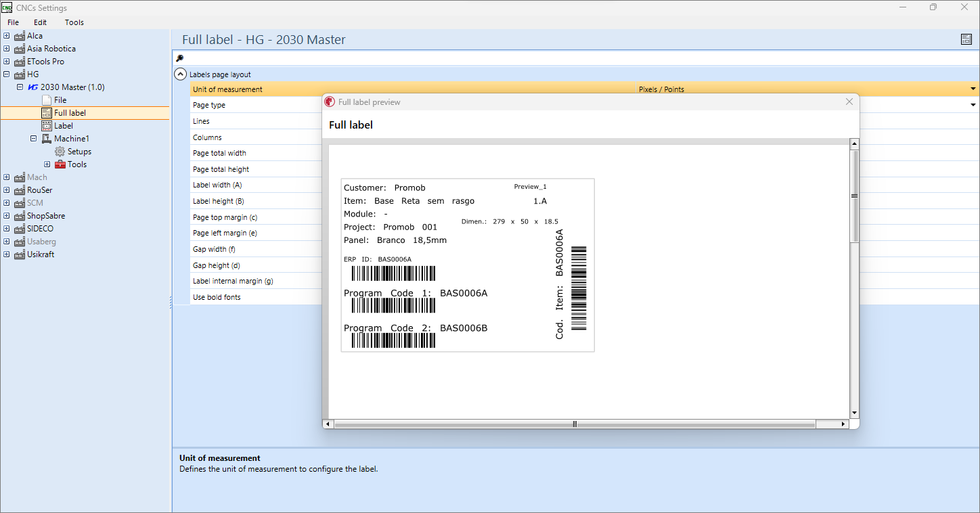Image resolution: width=980 pixels, height=513 pixels.
Task: Collapse the HG manufacturer node
Action: pos(7,74)
